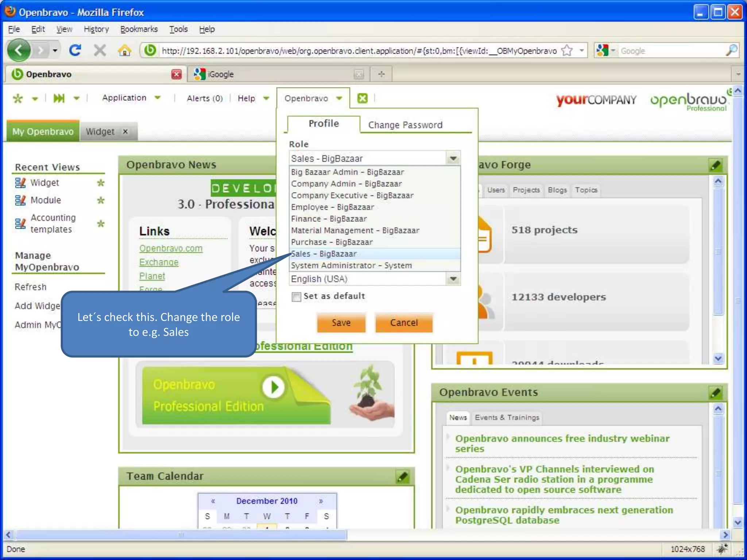Open the quick create dropdown arrow

(35, 98)
